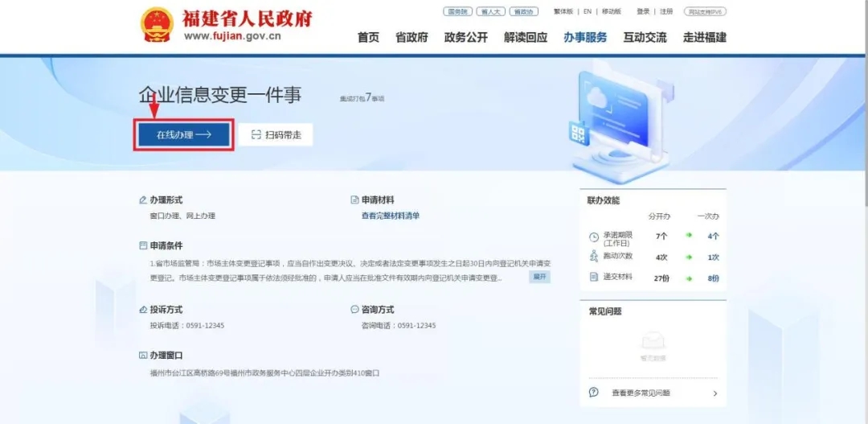
Task: Click the document icon beside 递交材料
Action: [x=593, y=277]
